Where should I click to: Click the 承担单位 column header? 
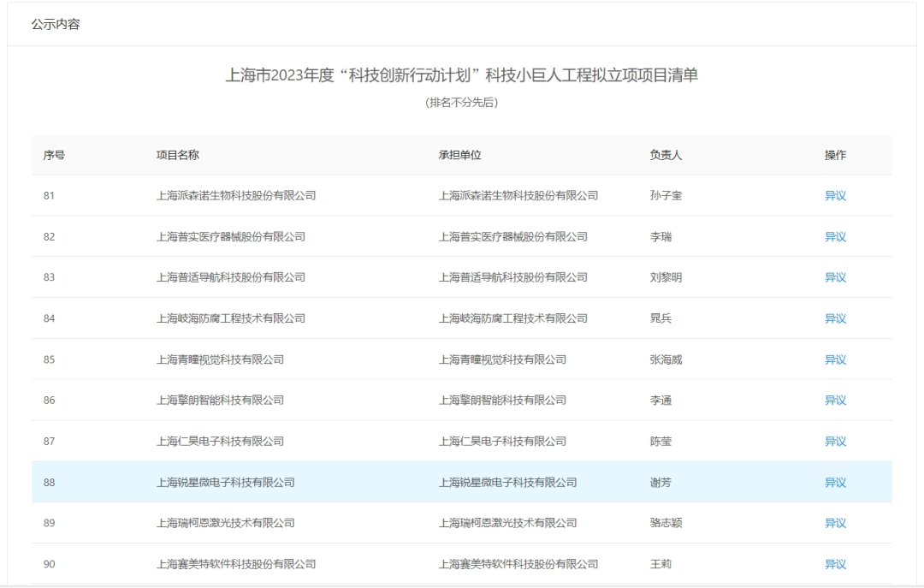459,155
